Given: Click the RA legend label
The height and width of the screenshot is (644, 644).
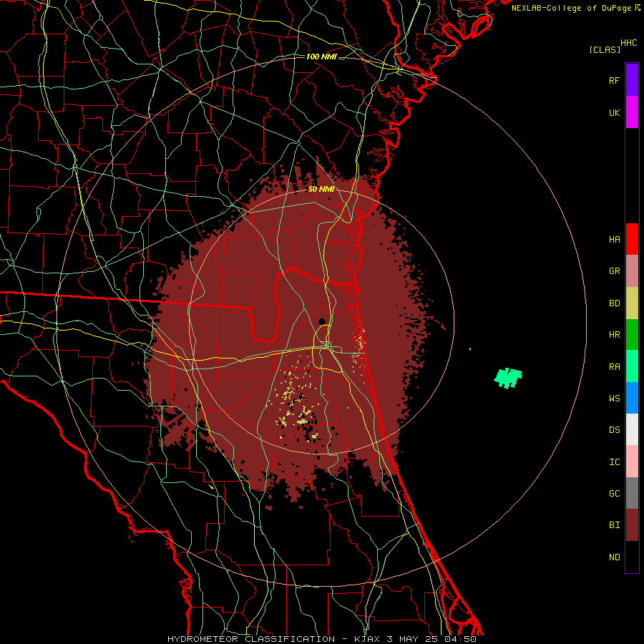Looking at the screenshot, I should (x=614, y=367).
